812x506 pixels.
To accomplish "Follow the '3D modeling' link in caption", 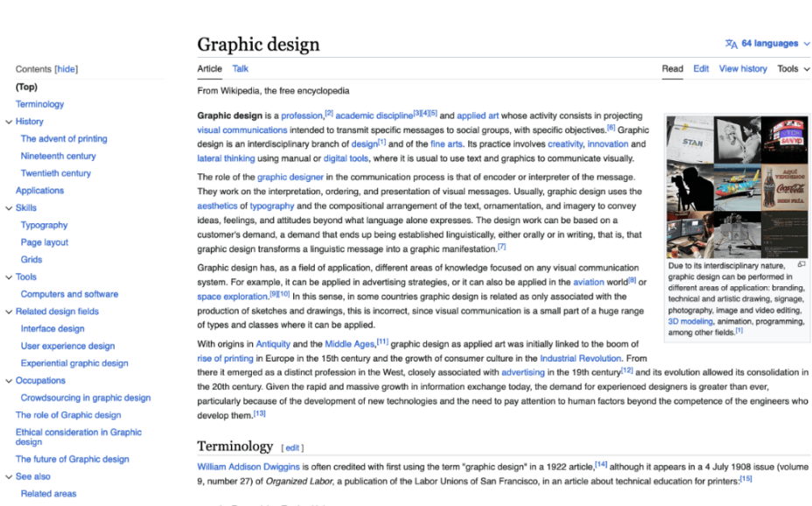I will tap(690, 321).
